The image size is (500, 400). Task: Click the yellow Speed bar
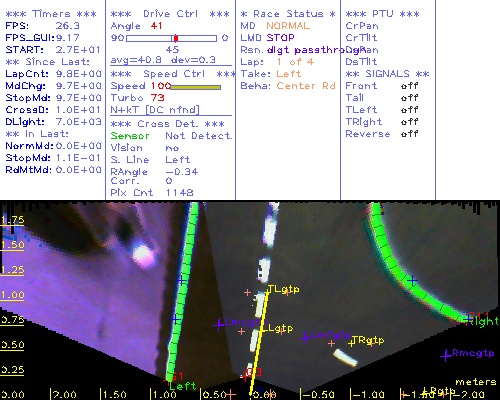click(x=196, y=87)
